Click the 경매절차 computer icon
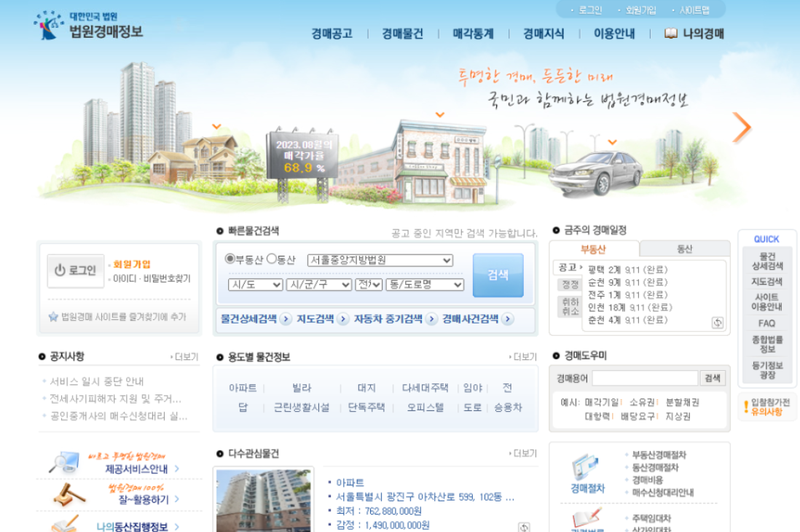Screen dimensions: 800x532 (585, 466)
